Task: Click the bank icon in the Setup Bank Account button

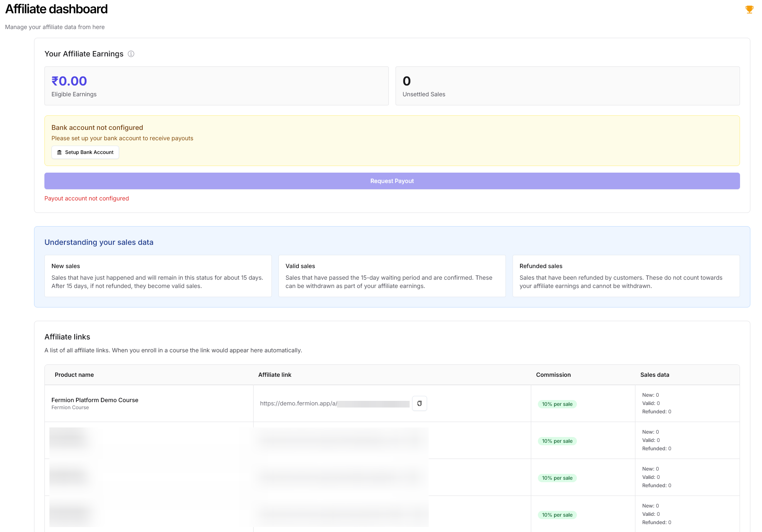Action: click(59, 152)
